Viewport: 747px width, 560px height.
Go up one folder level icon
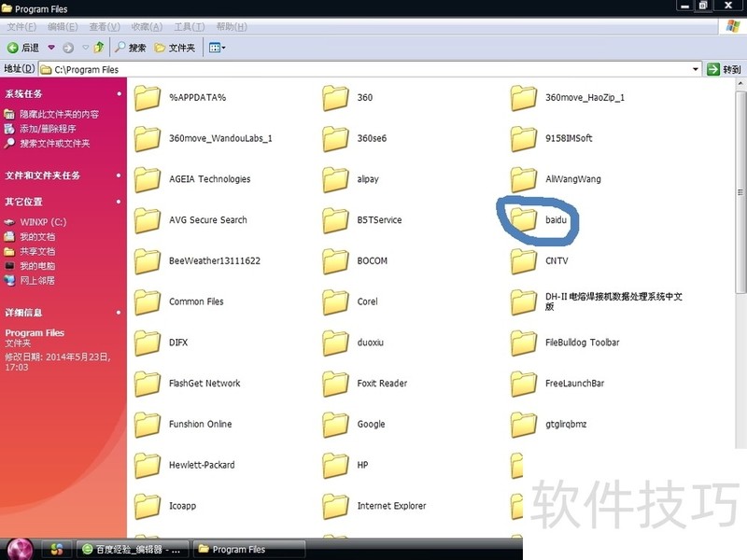(99, 48)
